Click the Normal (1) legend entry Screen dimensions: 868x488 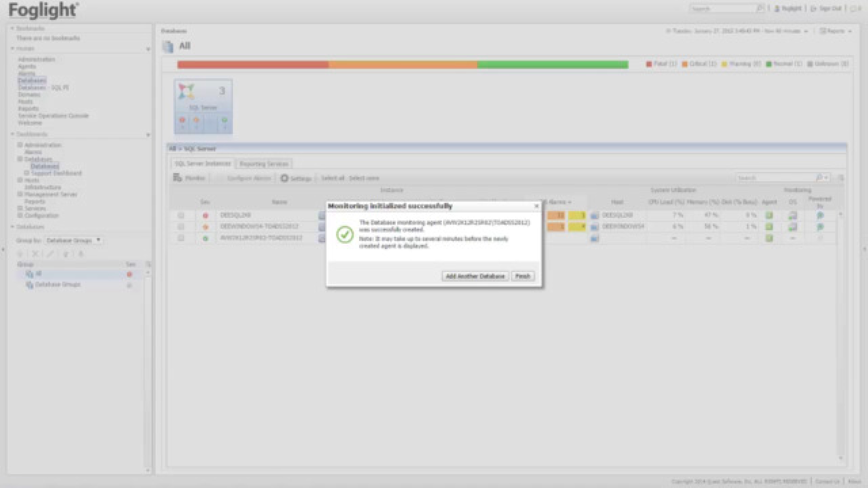click(x=785, y=64)
